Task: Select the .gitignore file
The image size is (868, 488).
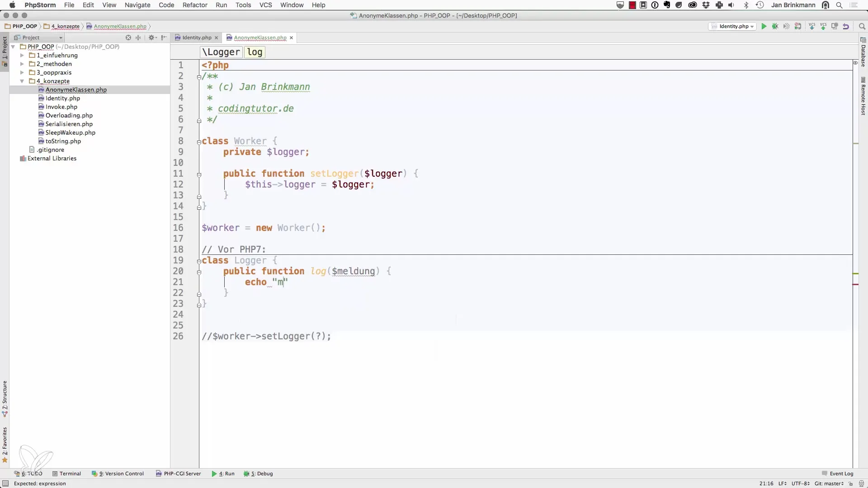Action: tap(50, 150)
